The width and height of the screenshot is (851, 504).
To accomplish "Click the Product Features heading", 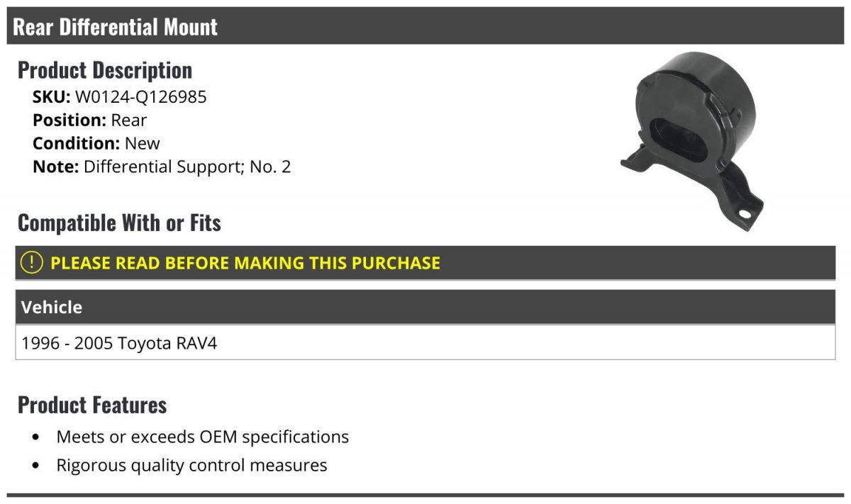I will click(x=92, y=405).
